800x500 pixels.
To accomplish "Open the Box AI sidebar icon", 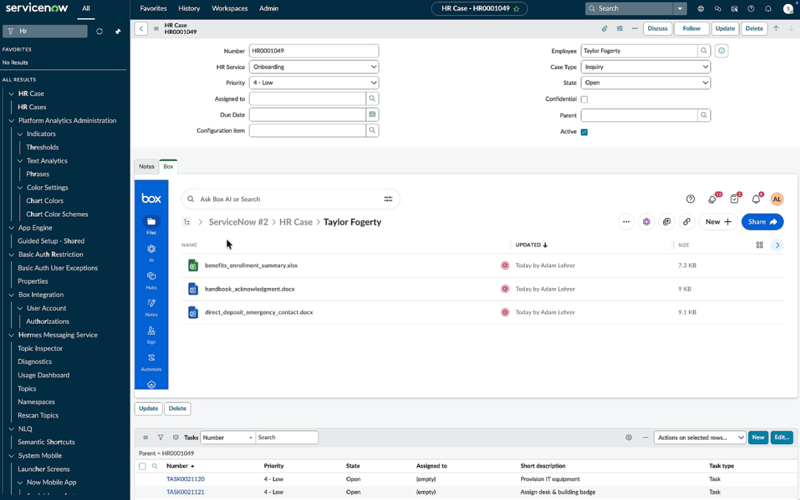I will click(x=151, y=249).
